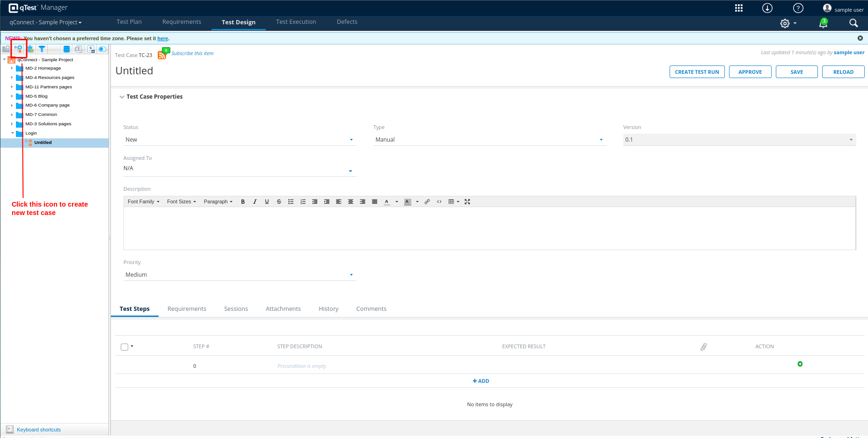Open the Status dropdown
Screen dimensions: 868x438
pyautogui.click(x=240, y=140)
